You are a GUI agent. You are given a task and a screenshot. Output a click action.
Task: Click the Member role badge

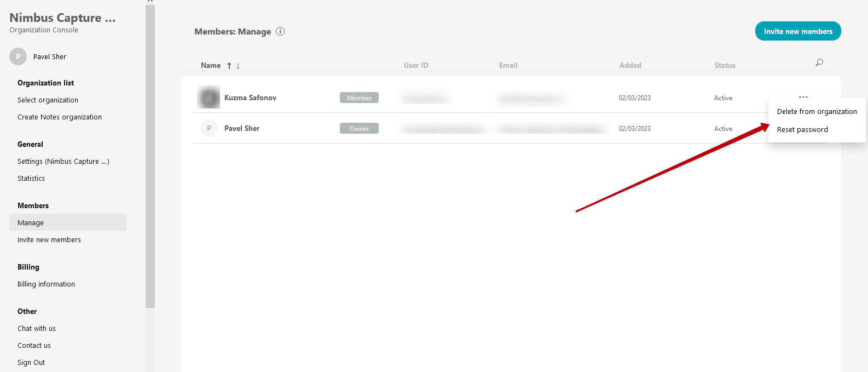pyautogui.click(x=359, y=98)
